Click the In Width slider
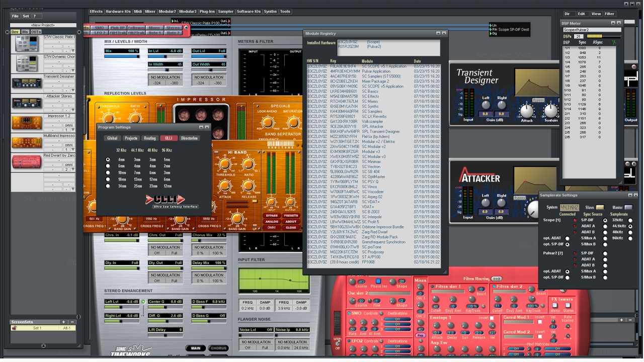Image resolution: width=644 pixels, height=362 pixels. coord(166,69)
